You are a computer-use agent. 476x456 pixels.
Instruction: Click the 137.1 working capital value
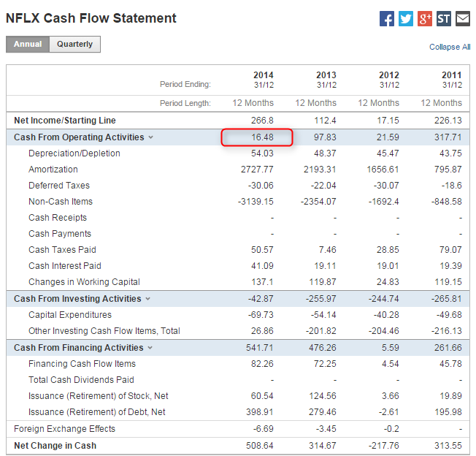coord(262,282)
